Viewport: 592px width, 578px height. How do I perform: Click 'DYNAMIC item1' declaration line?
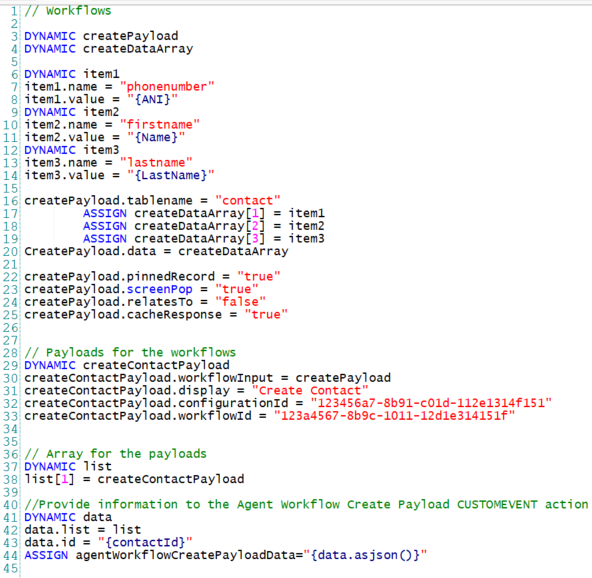(x=72, y=74)
